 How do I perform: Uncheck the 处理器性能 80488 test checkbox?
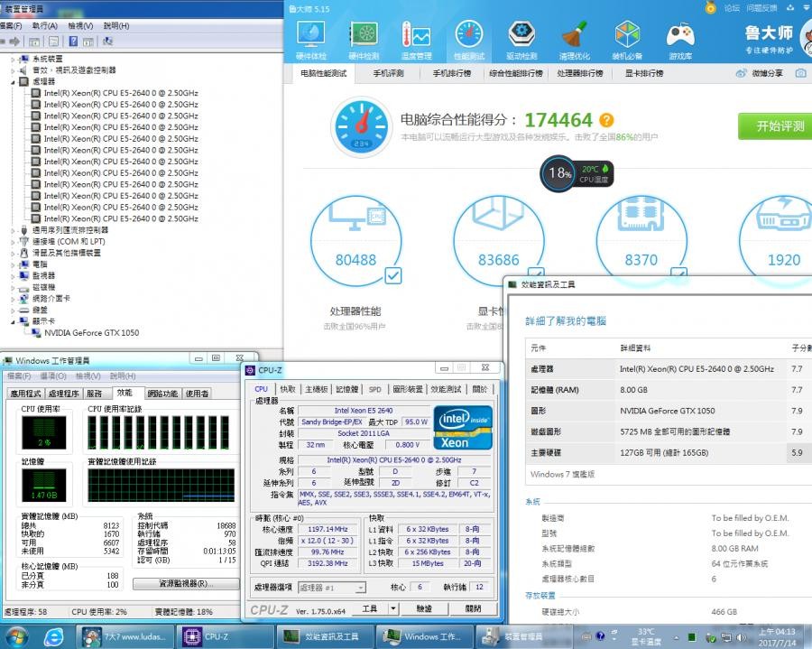click(393, 275)
